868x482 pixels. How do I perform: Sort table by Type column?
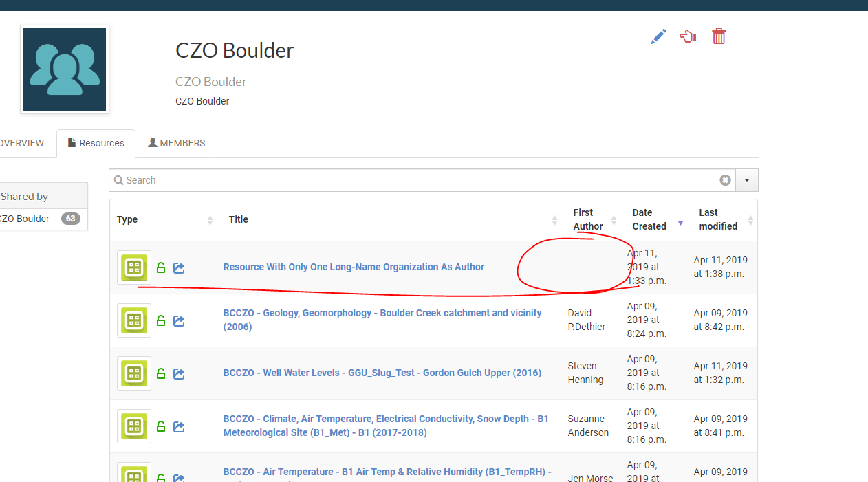165,220
